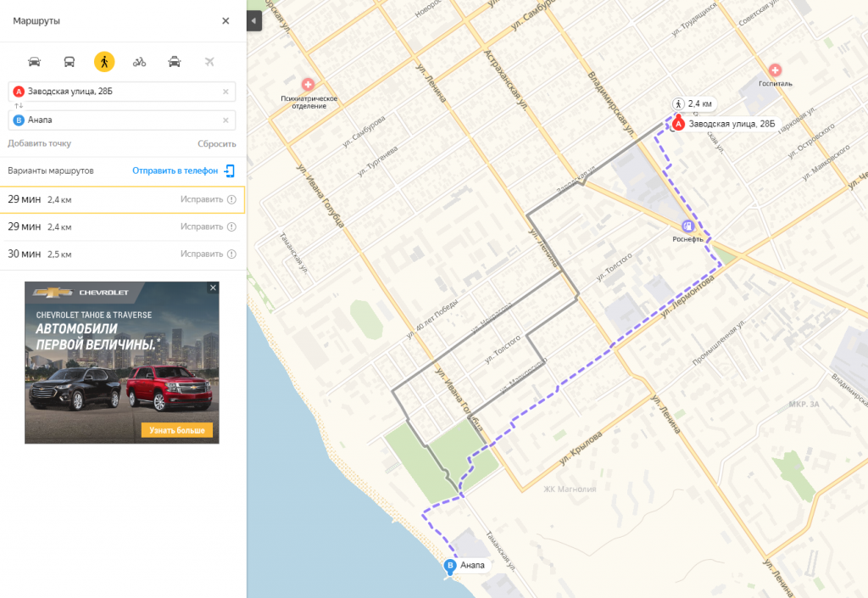The height and width of the screenshot is (598, 868).
Task: Open the Chevrolet Tahoe & Traverse ad image
Action: tap(122, 363)
